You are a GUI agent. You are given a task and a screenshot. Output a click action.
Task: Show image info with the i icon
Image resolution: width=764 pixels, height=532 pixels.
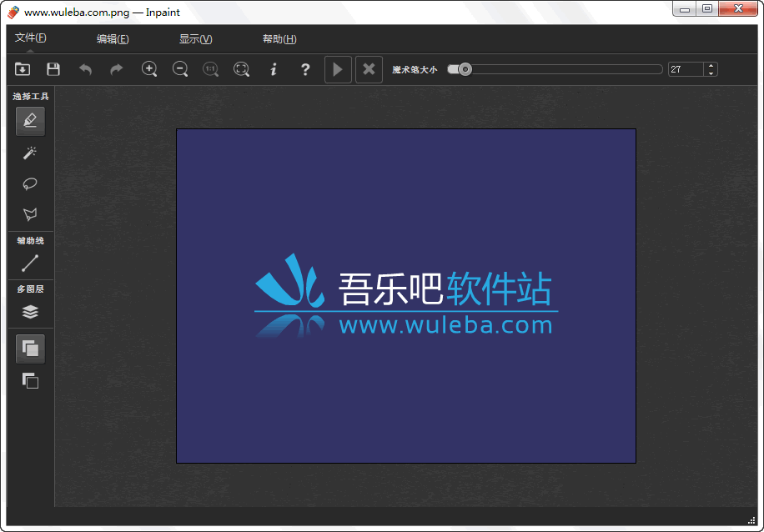pos(274,69)
